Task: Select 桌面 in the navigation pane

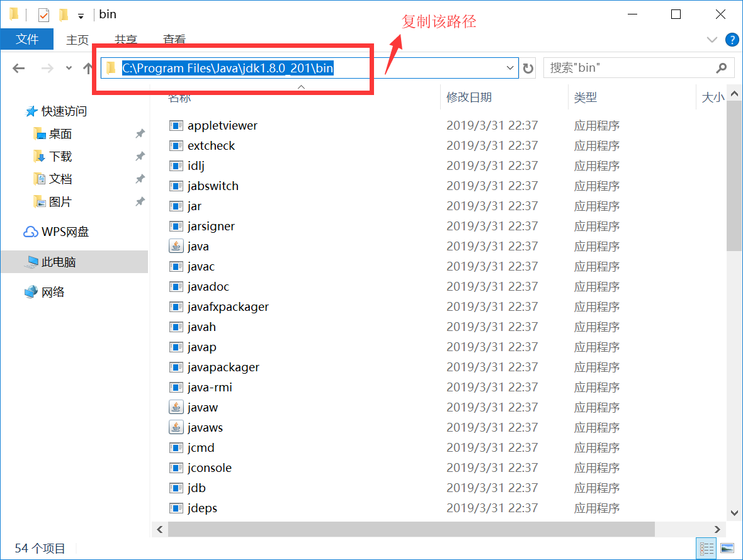Action: 60,134
